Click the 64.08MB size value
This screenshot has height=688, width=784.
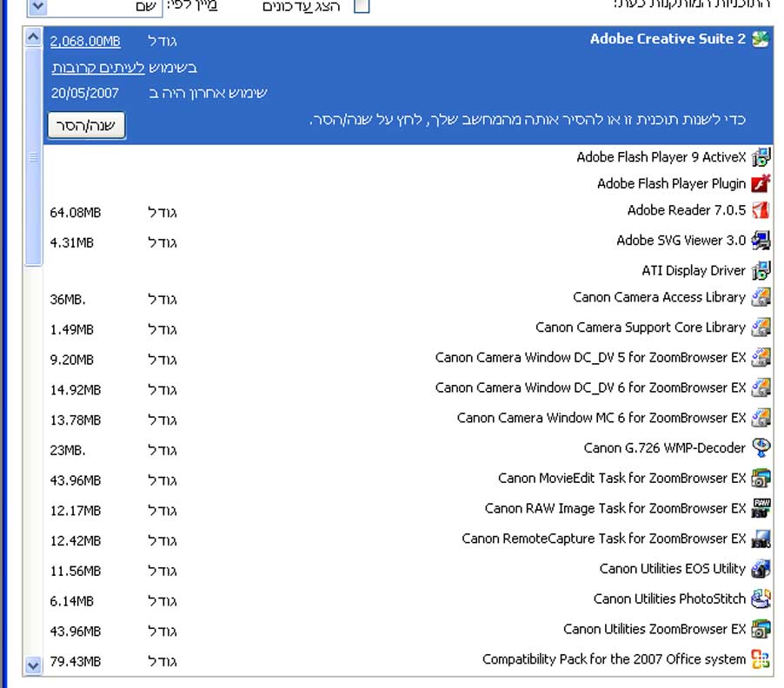coord(76,213)
